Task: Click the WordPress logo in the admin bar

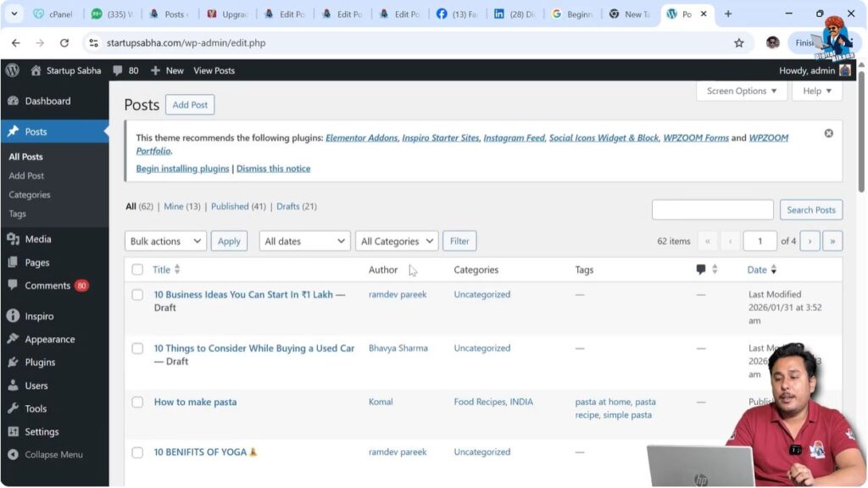Action: coord(12,70)
